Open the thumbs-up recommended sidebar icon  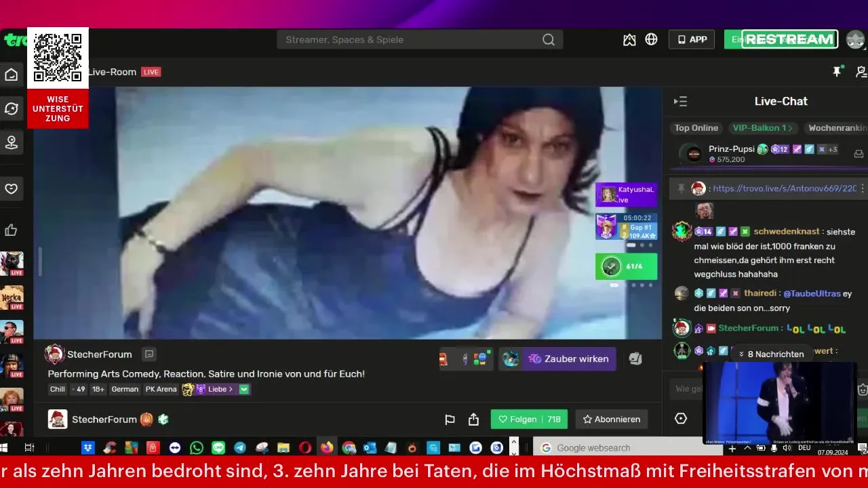point(11,230)
